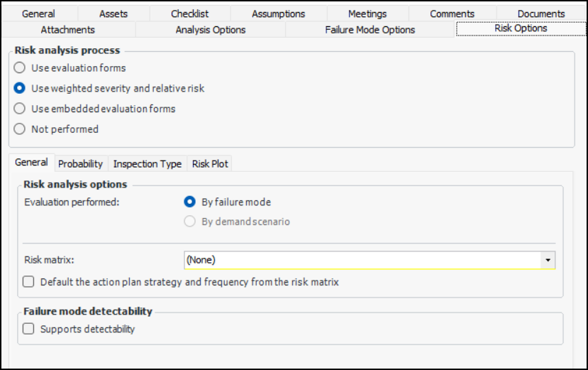Open the Inspection Type sub-tab

pos(147,164)
